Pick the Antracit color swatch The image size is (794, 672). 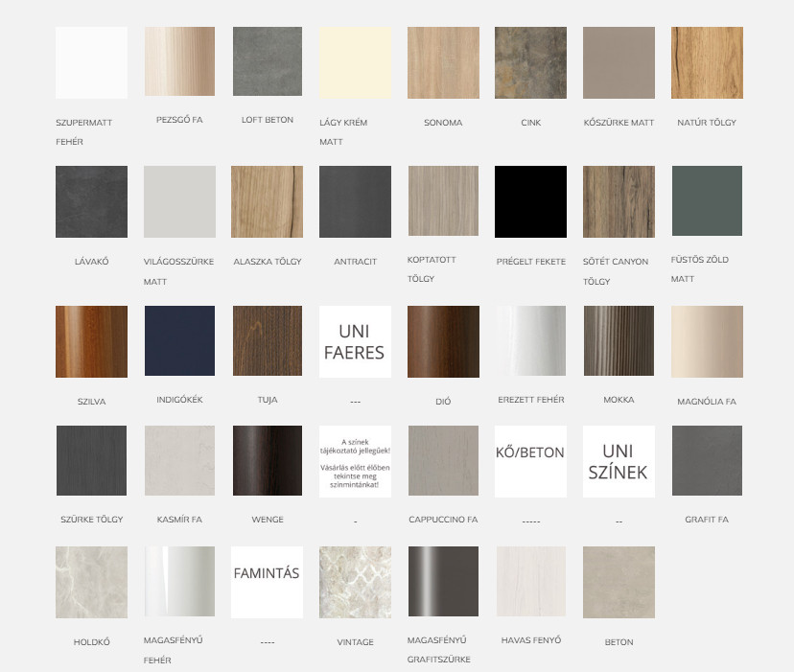point(355,201)
